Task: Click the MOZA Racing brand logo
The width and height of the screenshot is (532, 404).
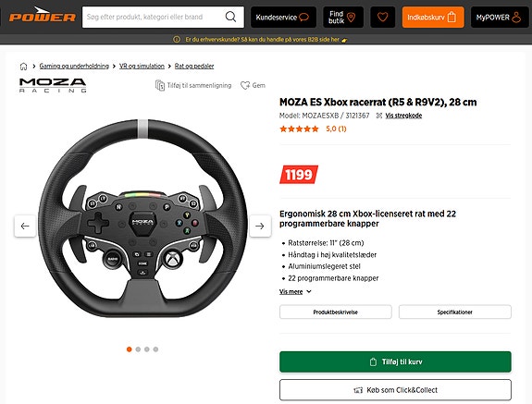Action: [x=53, y=85]
